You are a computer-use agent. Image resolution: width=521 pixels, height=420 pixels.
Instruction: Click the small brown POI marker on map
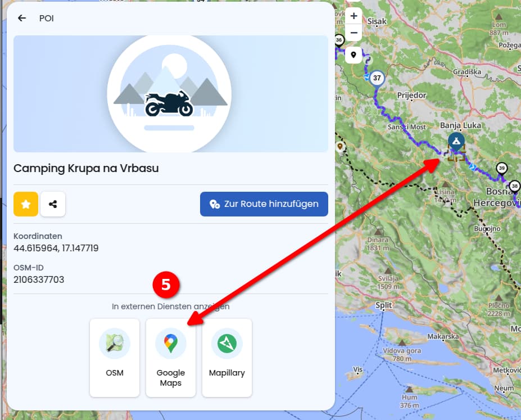click(x=340, y=147)
